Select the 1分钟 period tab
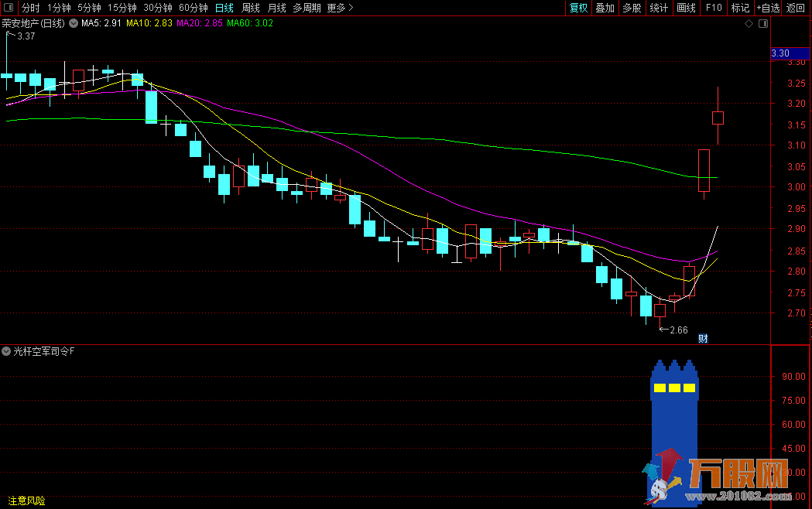Viewport: 812px width, 509px height. click(x=59, y=8)
